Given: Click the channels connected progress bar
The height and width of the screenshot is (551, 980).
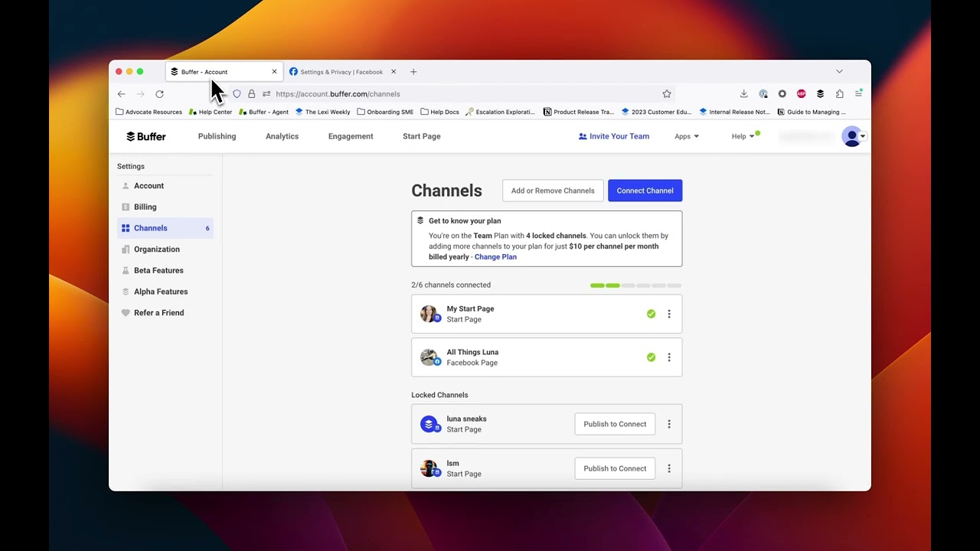Looking at the screenshot, I should 635,285.
